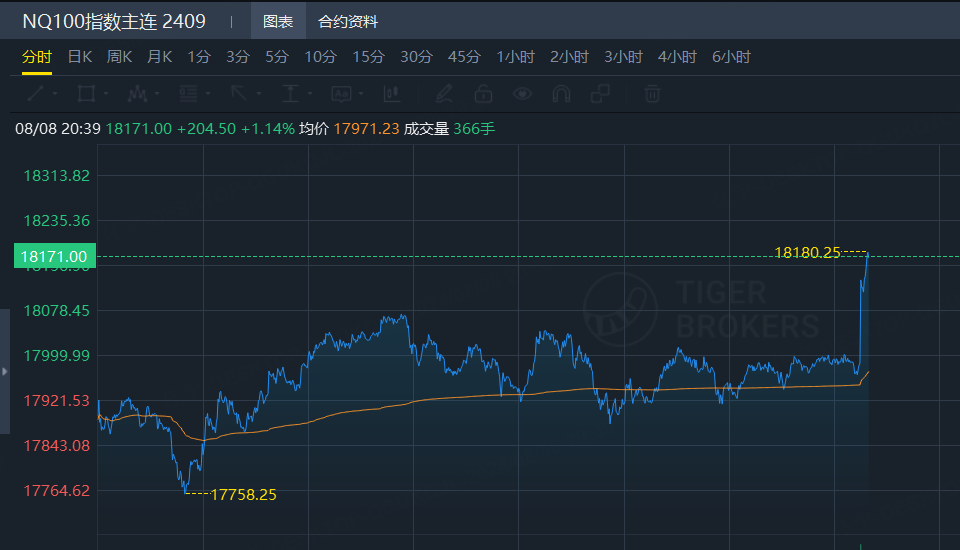The height and width of the screenshot is (550, 960).
Task: Expand the rectangle shape tool dropdown arrow
Action: [106, 94]
